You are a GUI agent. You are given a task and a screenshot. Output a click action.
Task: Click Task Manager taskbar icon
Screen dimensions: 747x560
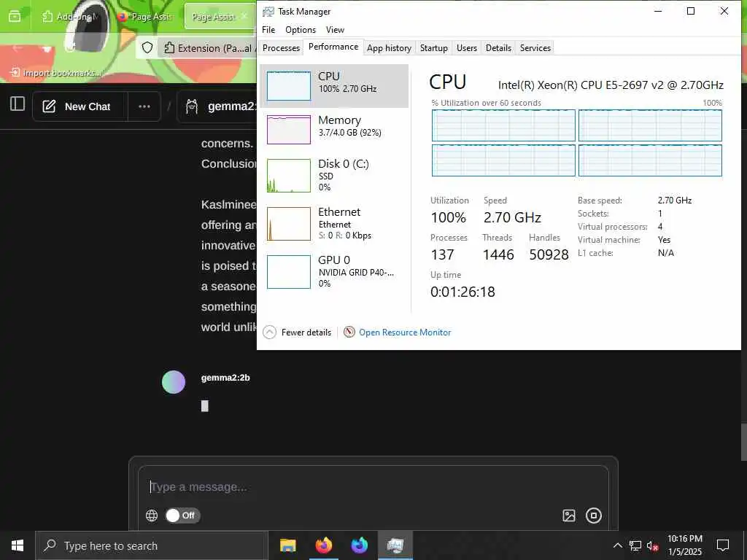[395, 545]
